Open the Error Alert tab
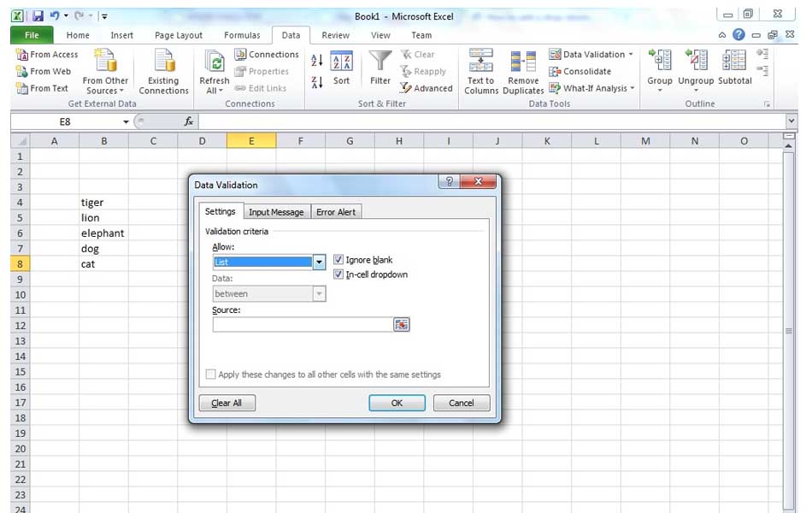The width and height of the screenshot is (812, 513). (x=336, y=212)
